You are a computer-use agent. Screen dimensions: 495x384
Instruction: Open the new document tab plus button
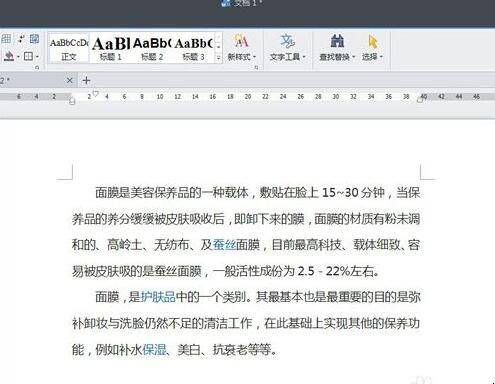click(x=86, y=80)
